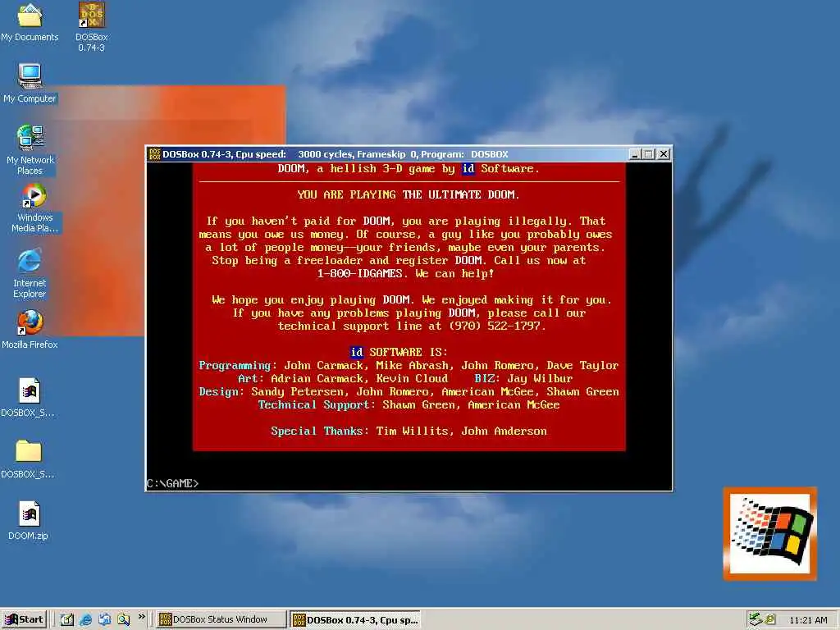Select the Windows Media Player shortcut

click(x=34, y=208)
